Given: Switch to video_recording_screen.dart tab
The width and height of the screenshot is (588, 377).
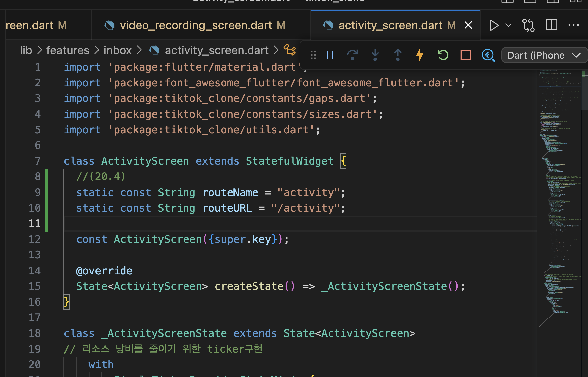Looking at the screenshot, I should [x=196, y=25].
